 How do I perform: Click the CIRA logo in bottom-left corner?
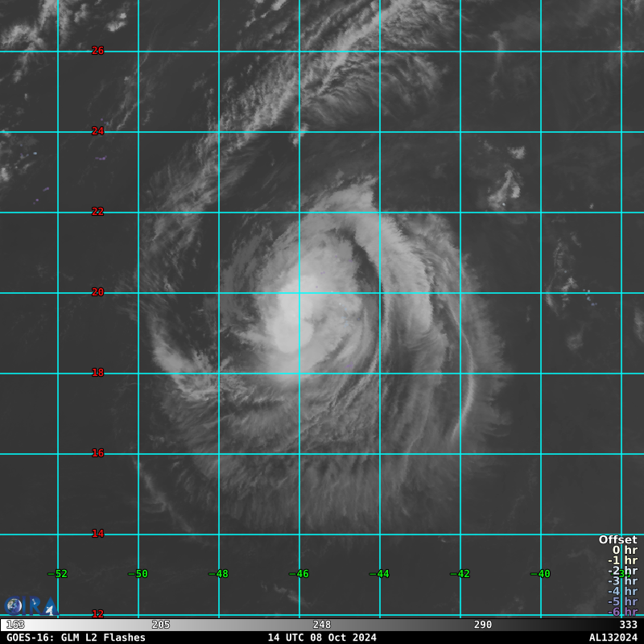point(31,605)
